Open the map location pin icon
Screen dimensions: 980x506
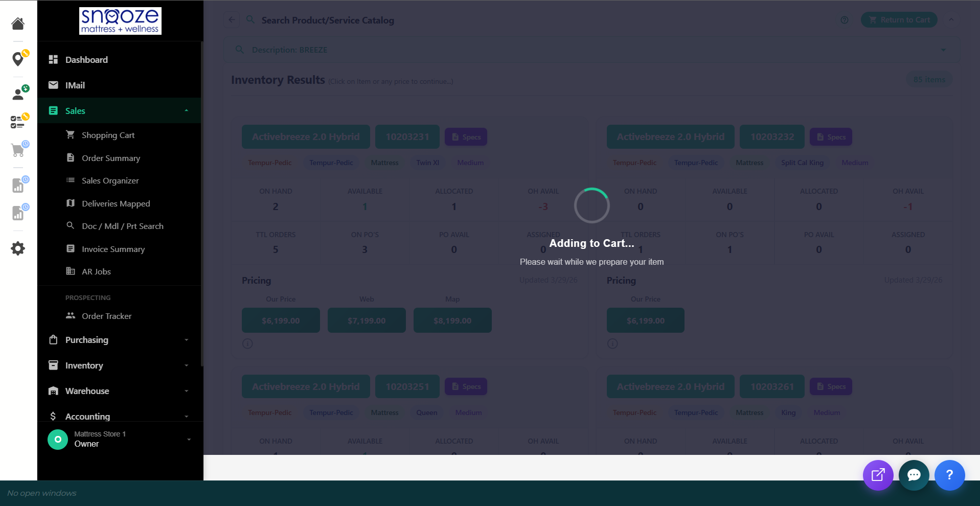coord(19,58)
